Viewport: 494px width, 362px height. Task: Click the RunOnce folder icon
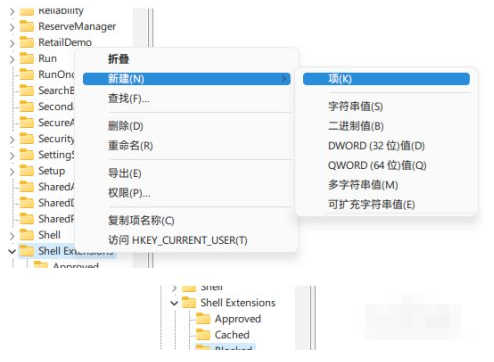point(27,74)
